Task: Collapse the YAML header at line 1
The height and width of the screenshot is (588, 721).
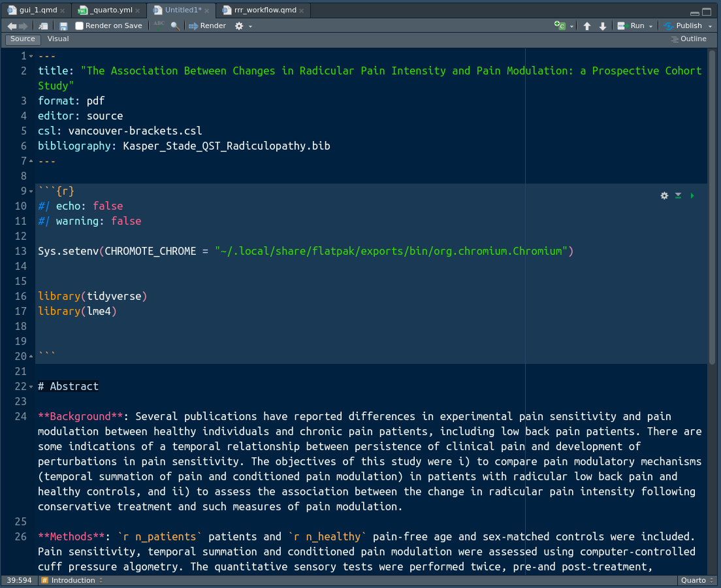Action: [31, 56]
